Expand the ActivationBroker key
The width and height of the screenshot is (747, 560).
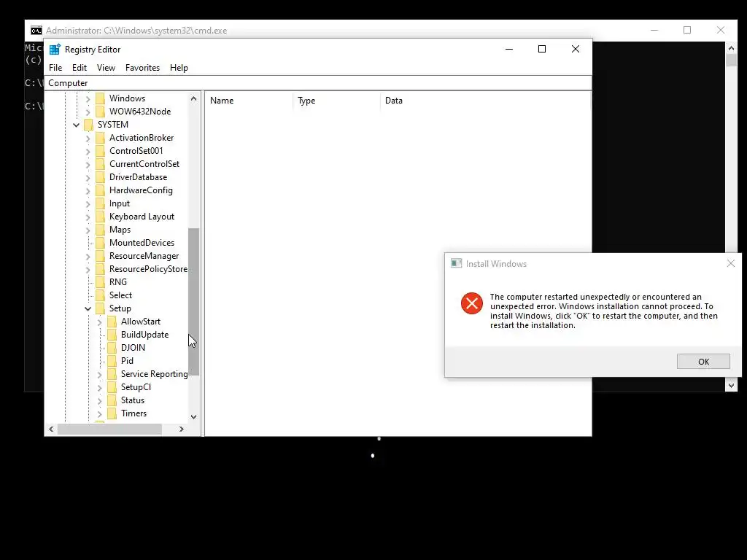(x=88, y=138)
